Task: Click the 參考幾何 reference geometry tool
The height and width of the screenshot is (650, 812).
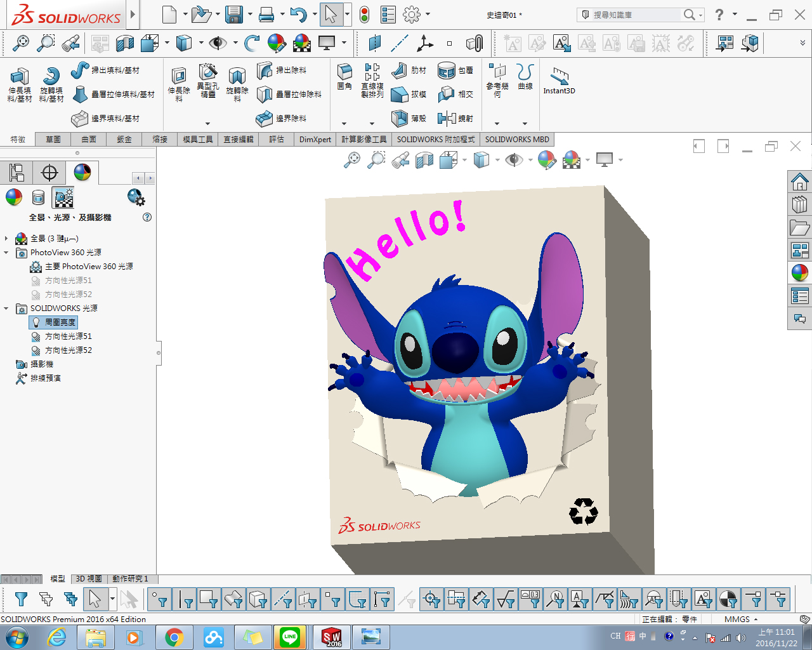Action: [x=497, y=81]
